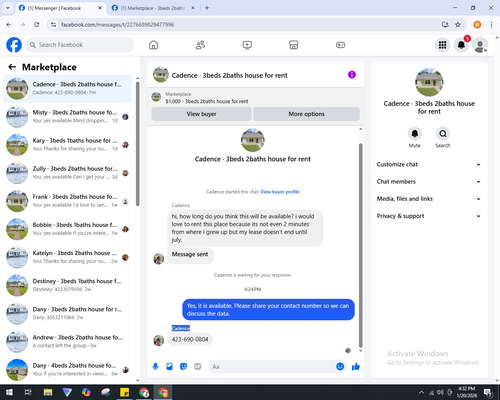Click the 423-690-0804 message bubble
The image size is (500, 400).
(190, 340)
